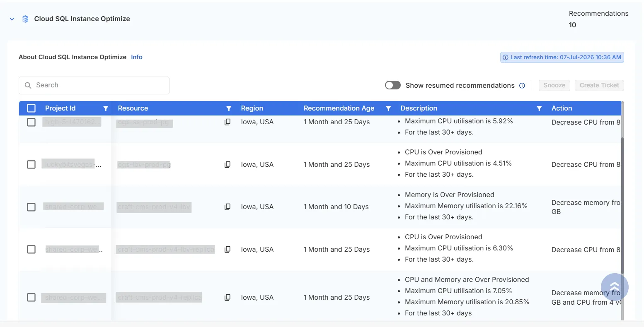Image resolution: width=644 pixels, height=327 pixels.
Task: Click the Recommendation Age column header
Action: pos(339,108)
